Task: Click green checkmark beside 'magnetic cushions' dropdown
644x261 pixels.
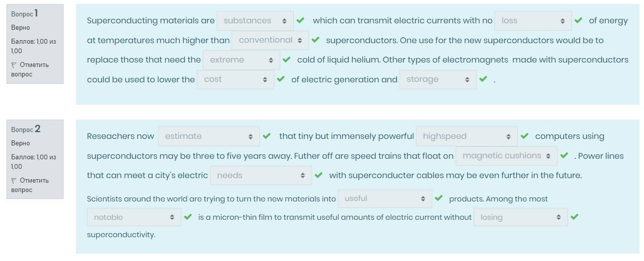Action: tap(563, 155)
